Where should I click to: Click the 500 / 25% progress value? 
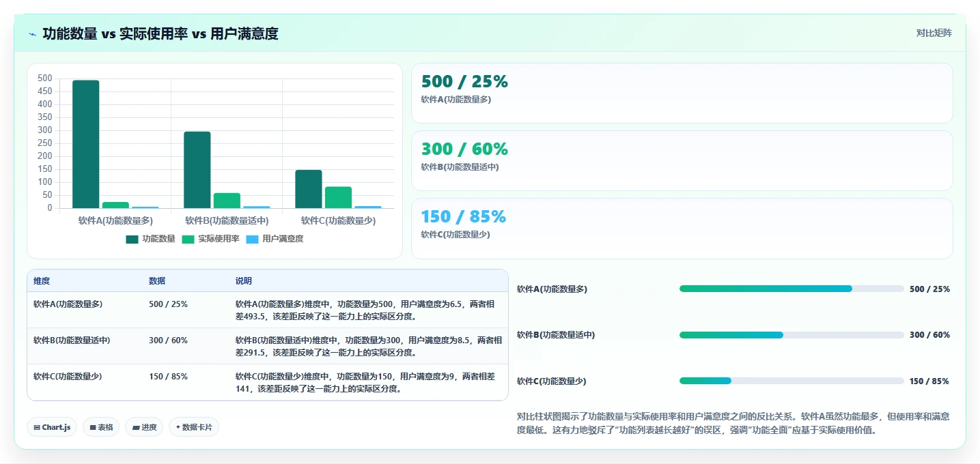pos(929,289)
